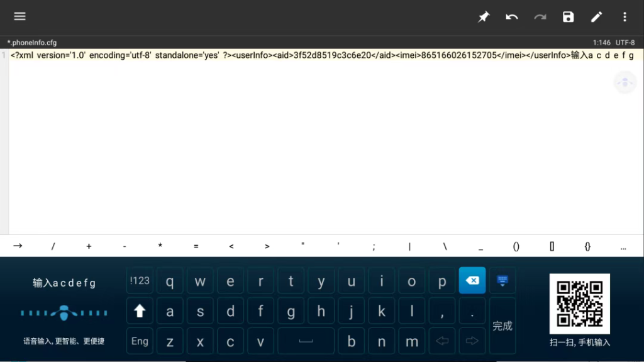Undo the last edit
The image size is (644, 362).
coord(512,17)
